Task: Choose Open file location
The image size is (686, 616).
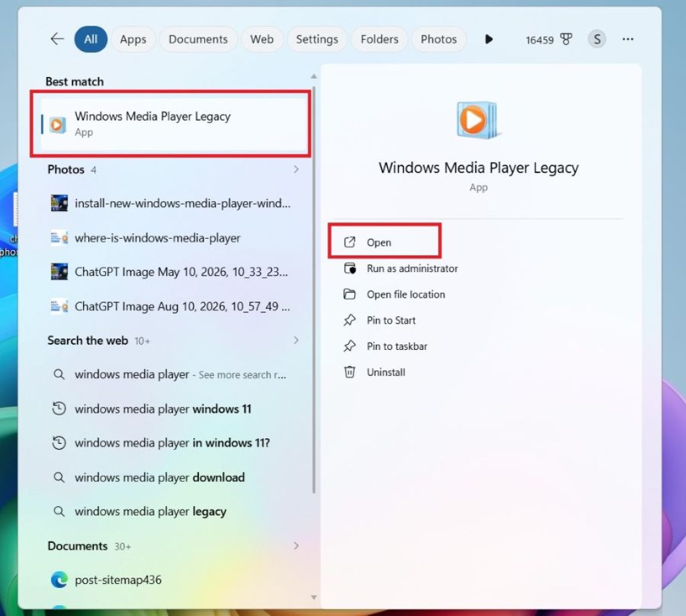Action: click(478, 294)
